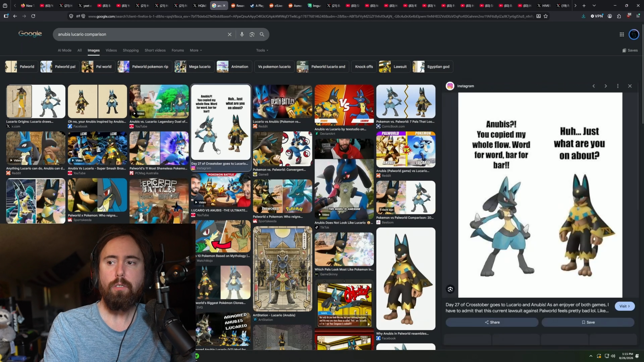Bookmark this page with the star icon
This screenshot has height=362, width=644.
pyautogui.click(x=546, y=16)
